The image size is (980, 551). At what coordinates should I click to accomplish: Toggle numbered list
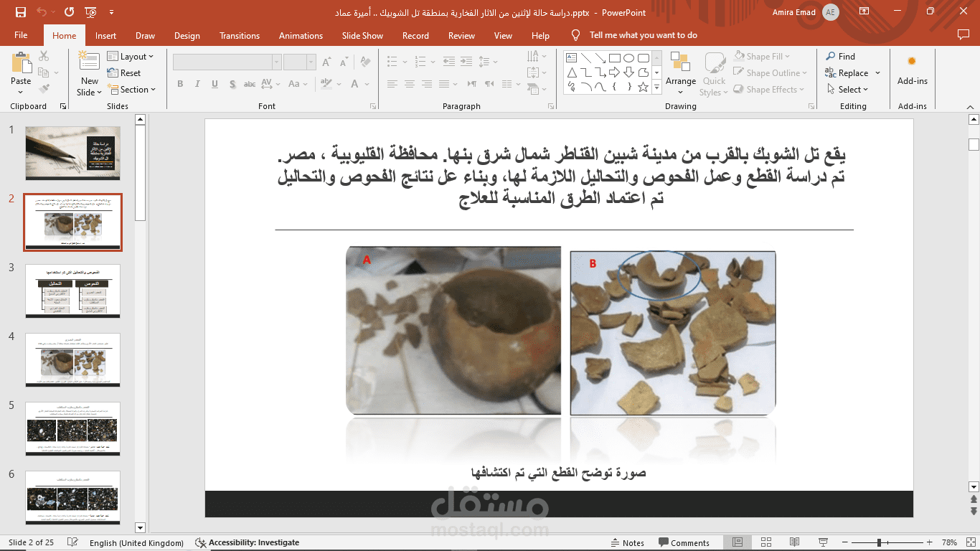coord(419,62)
